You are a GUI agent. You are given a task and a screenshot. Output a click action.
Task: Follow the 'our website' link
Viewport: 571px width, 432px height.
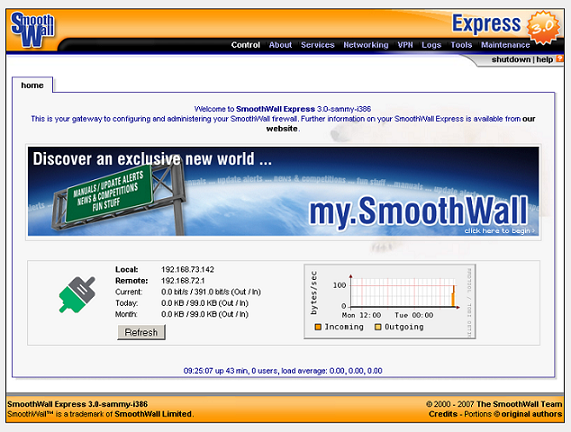[401, 123]
